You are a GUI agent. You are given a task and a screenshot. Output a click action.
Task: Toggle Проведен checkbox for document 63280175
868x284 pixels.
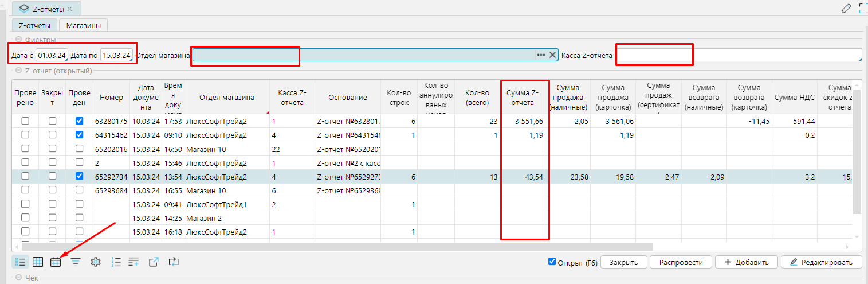coord(80,121)
